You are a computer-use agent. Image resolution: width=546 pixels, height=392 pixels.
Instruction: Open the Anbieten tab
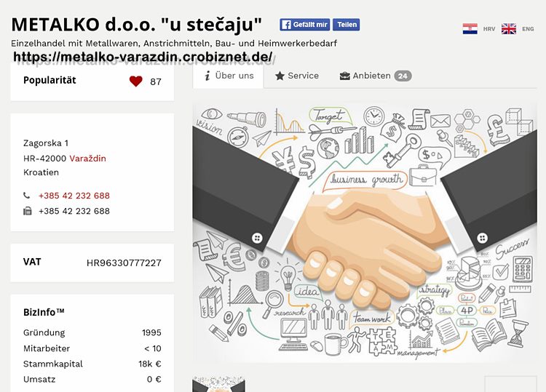tap(376, 76)
